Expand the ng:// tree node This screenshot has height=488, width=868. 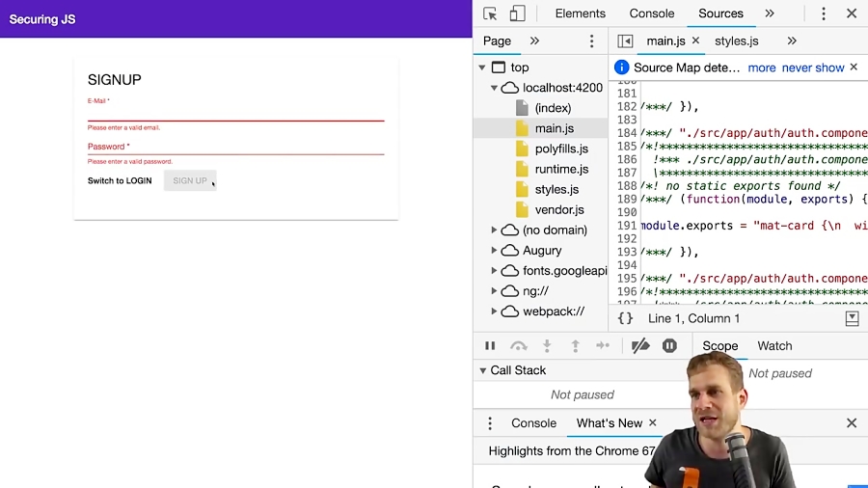[x=494, y=290]
